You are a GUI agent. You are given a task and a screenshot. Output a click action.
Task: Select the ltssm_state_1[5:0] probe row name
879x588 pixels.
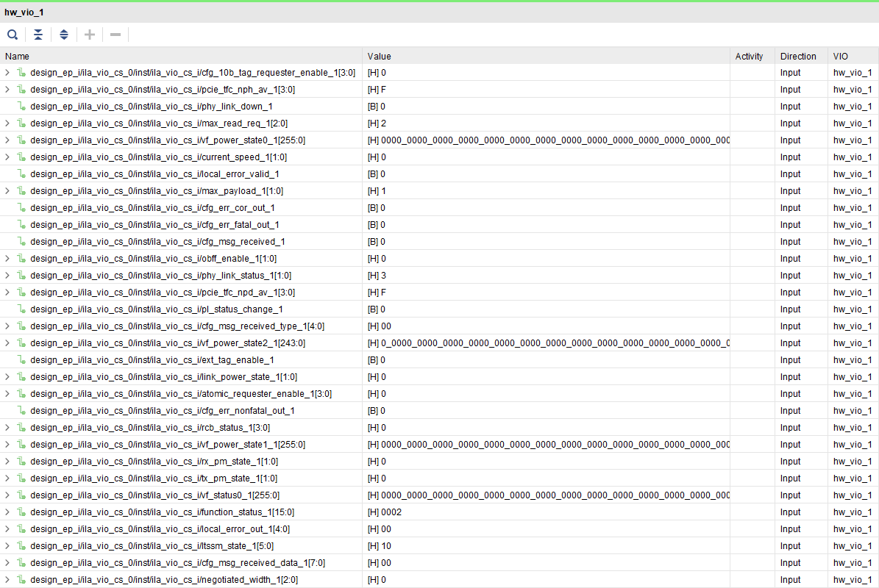pos(152,546)
